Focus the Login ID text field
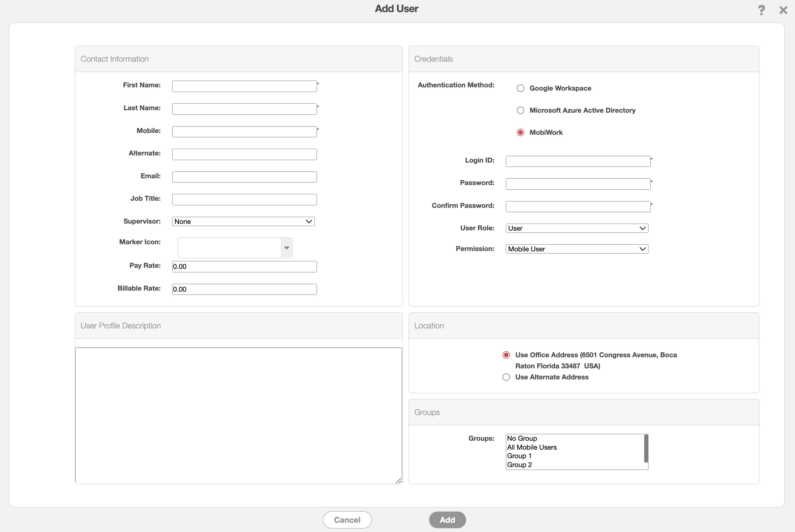Image resolution: width=795 pixels, height=532 pixels. click(578, 161)
